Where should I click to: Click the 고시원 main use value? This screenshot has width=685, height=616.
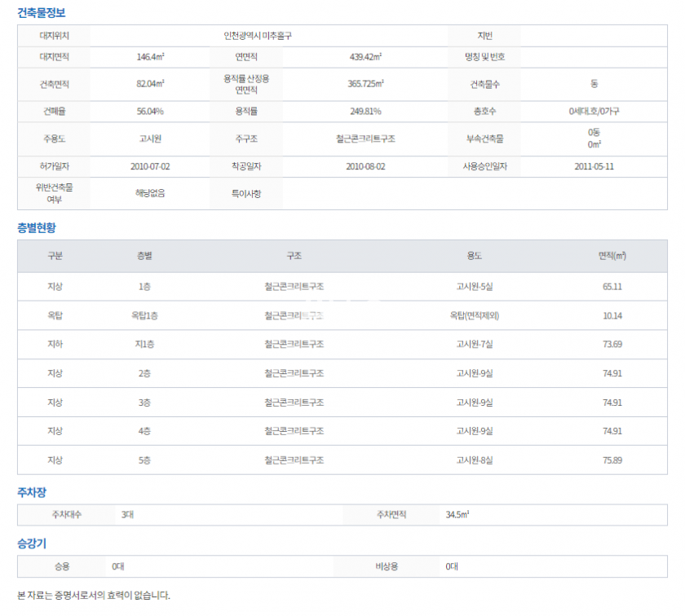click(x=150, y=139)
